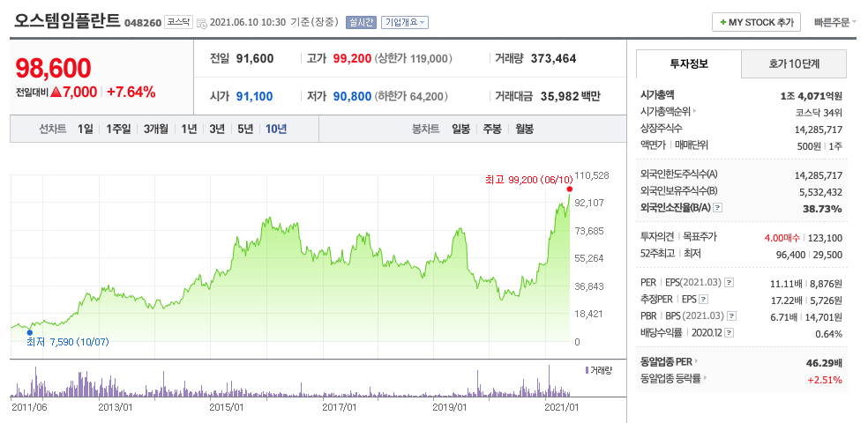Click the 외국인보유주식수 value 5,532,432
868x423 pixels.
[x=819, y=192]
